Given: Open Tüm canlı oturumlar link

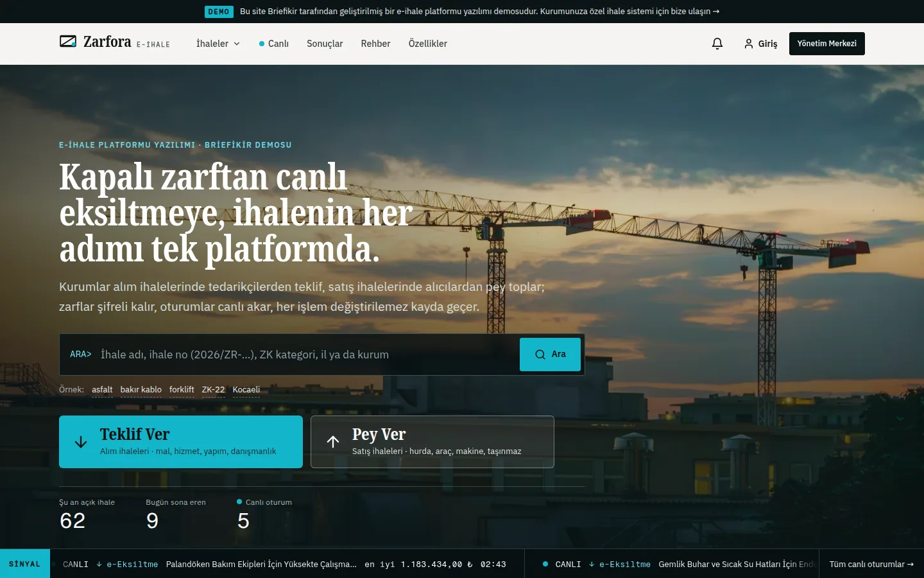Looking at the screenshot, I should pyautogui.click(x=871, y=565).
